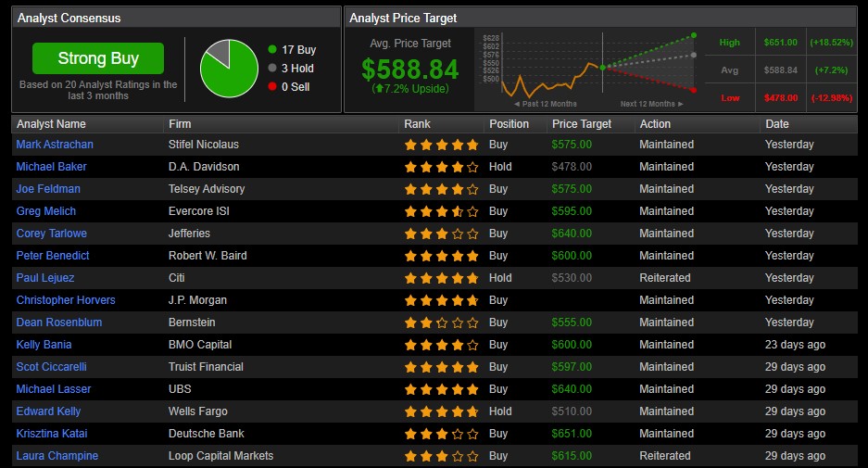Viewport: 868px width, 468px height.
Task: Click Laura Champine's three-star rank
Action: [x=441, y=456]
